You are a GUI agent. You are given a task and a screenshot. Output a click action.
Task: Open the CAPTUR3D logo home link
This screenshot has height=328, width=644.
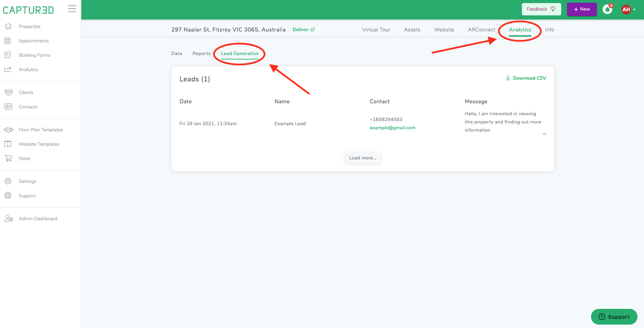coord(28,10)
